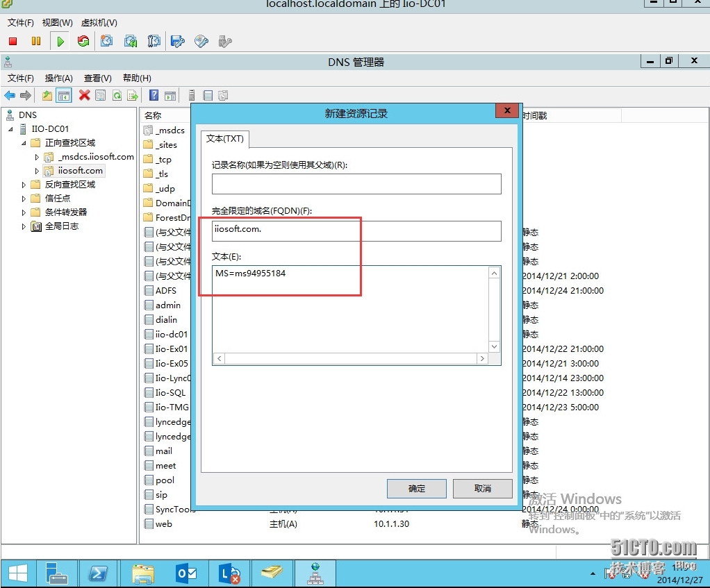Open the 虚拟机(V) menu
Screen dimensions: 710x588
pos(99,23)
